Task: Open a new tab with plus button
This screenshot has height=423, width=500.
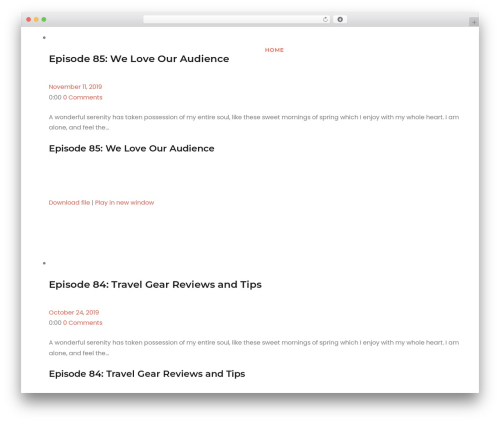Action: (474, 22)
